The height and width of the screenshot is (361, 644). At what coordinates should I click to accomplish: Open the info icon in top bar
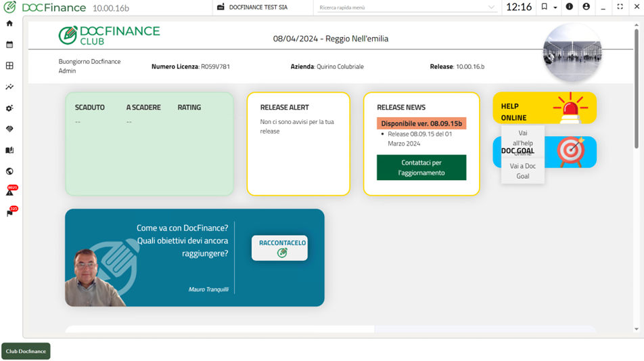pos(570,7)
